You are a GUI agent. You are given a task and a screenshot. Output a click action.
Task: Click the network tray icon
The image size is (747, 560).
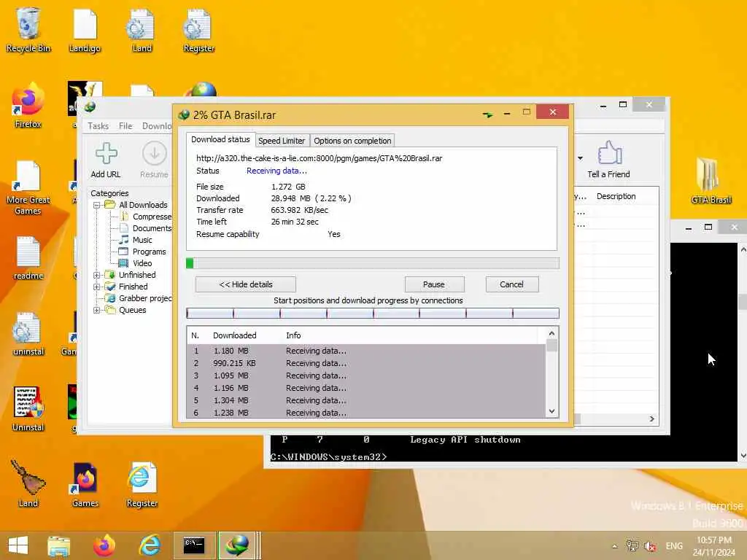coord(632,546)
